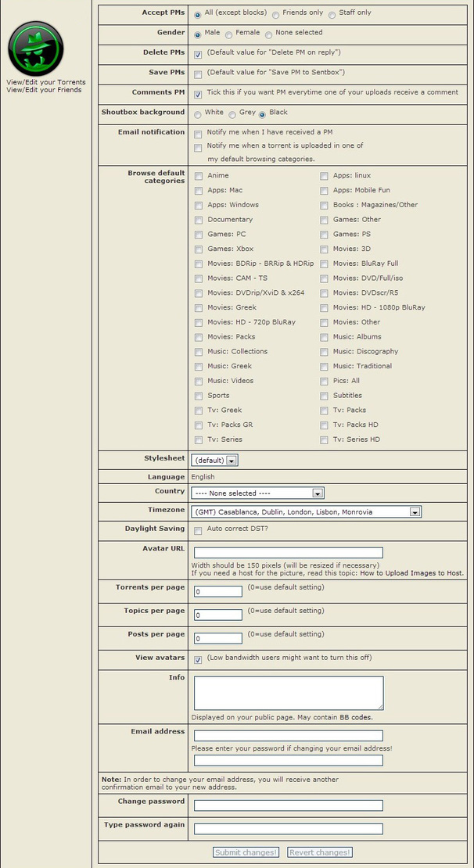Viewport: 474px width, 868px height.
Task: Check Movies: HD - 720p BluRay
Action: click(198, 323)
